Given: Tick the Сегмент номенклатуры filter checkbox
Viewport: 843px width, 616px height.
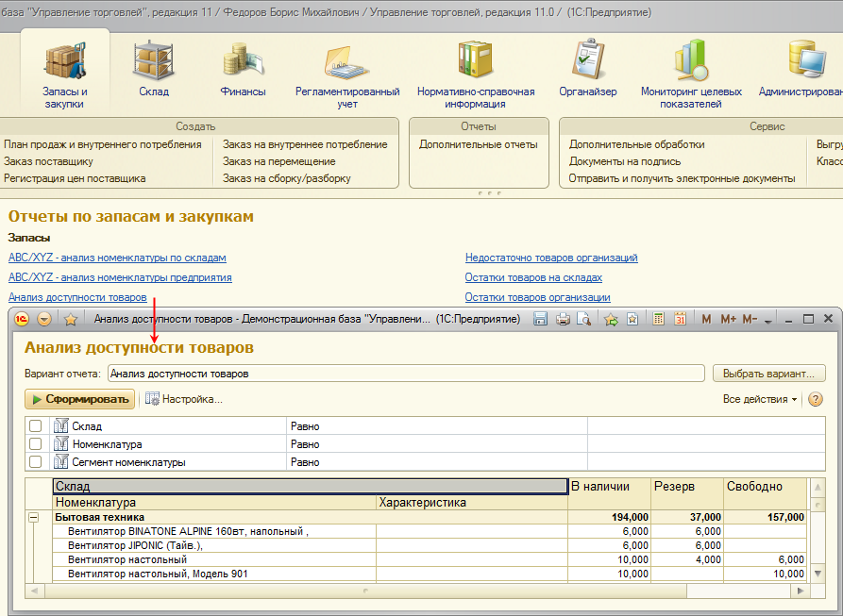Looking at the screenshot, I should pyautogui.click(x=36, y=462).
